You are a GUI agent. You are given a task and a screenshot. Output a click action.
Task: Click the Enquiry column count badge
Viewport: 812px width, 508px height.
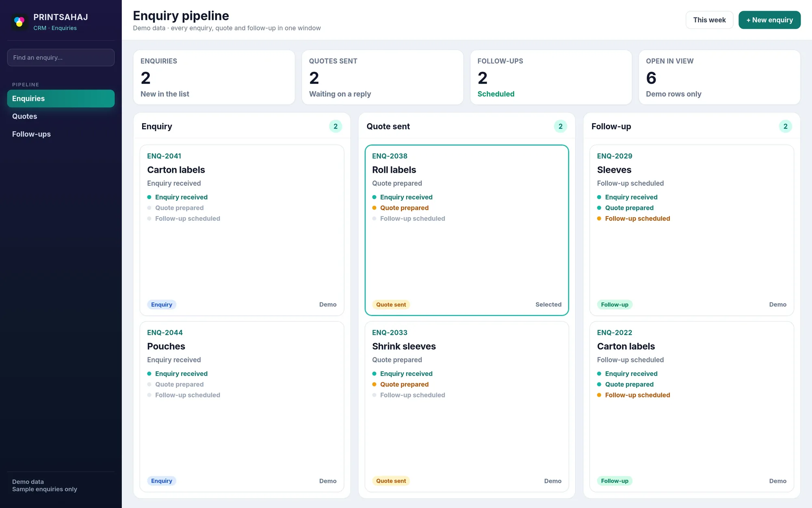click(335, 126)
